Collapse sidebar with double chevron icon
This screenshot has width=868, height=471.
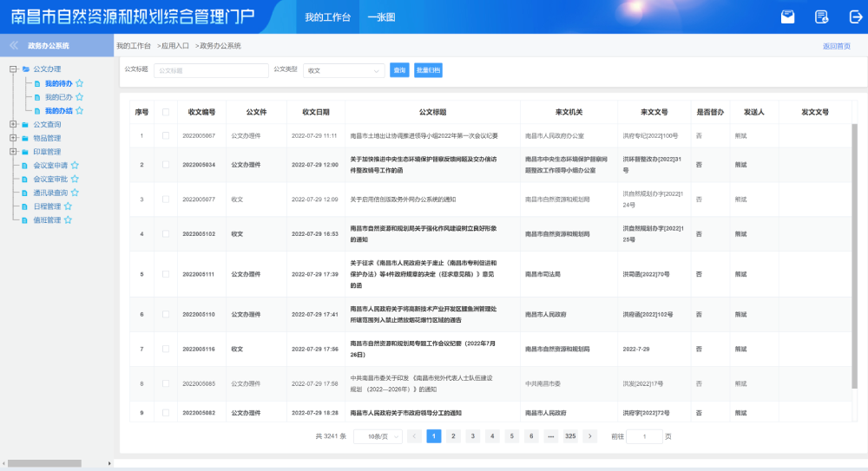click(14, 45)
